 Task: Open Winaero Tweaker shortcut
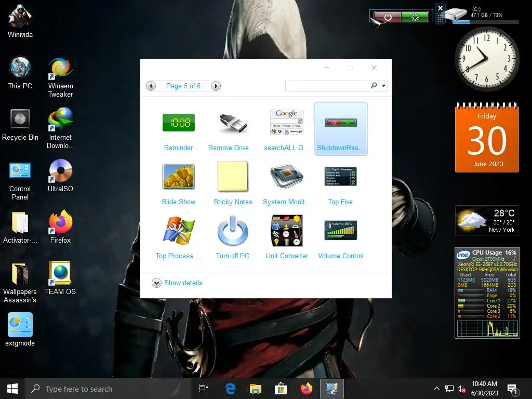60,77
